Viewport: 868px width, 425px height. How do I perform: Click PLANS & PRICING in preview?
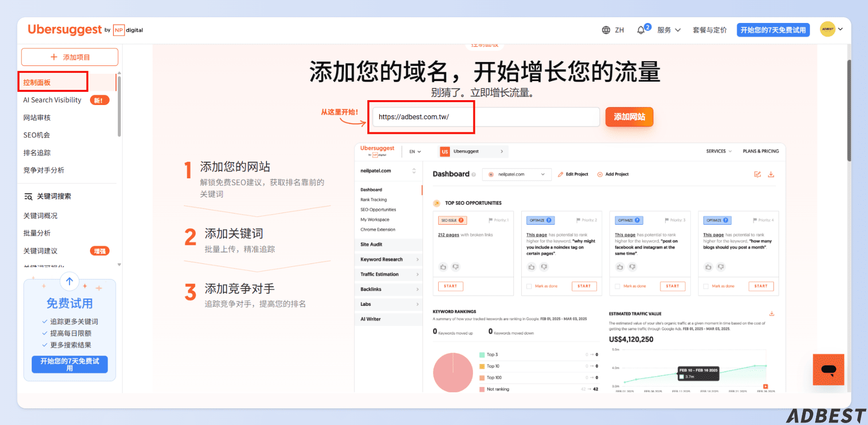point(761,151)
